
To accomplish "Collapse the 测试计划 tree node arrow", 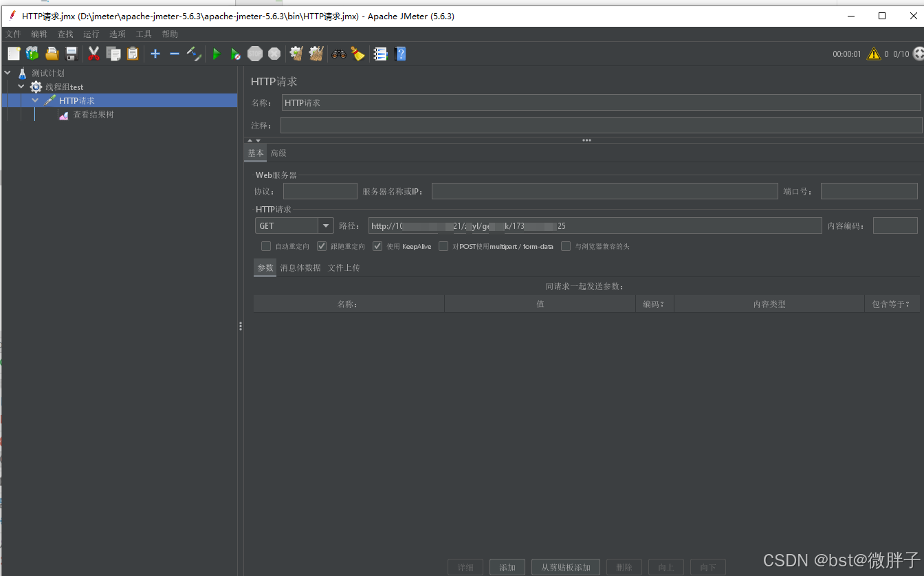I will 8,73.
